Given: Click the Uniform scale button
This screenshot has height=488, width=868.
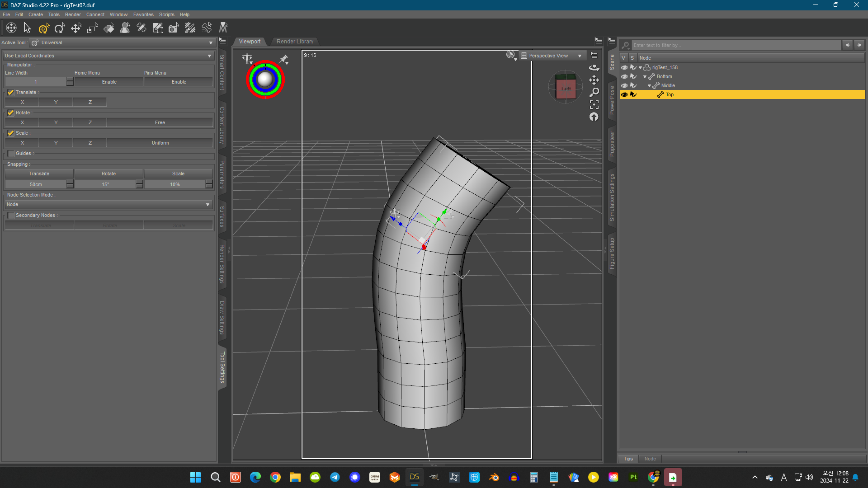Looking at the screenshot, I should click(160, 143).
